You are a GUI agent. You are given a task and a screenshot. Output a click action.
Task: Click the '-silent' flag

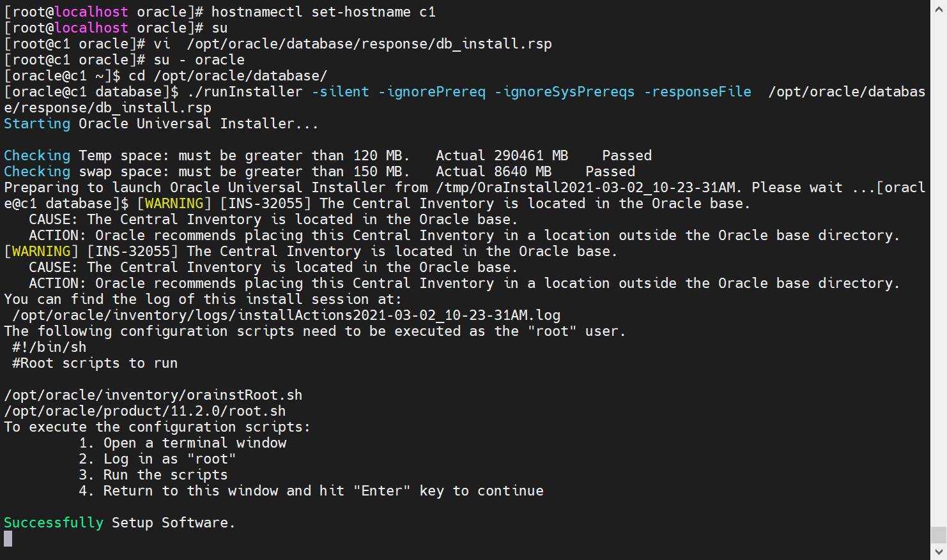[341, 92]
